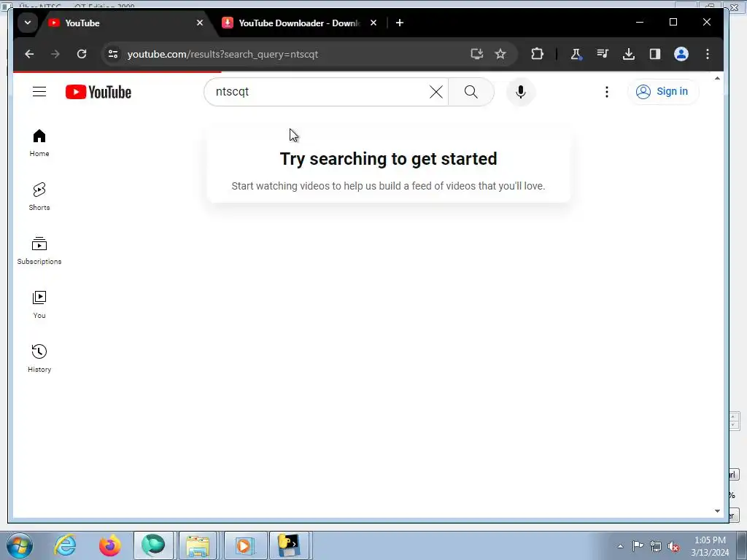This screenshot has width=747, height=560.
Task: Open the You section in sidebar
Action: click(39, 305)
